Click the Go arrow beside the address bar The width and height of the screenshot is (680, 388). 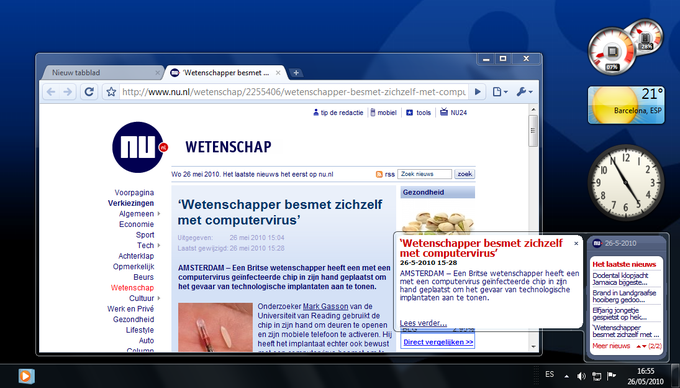click(x=477, y=92)
